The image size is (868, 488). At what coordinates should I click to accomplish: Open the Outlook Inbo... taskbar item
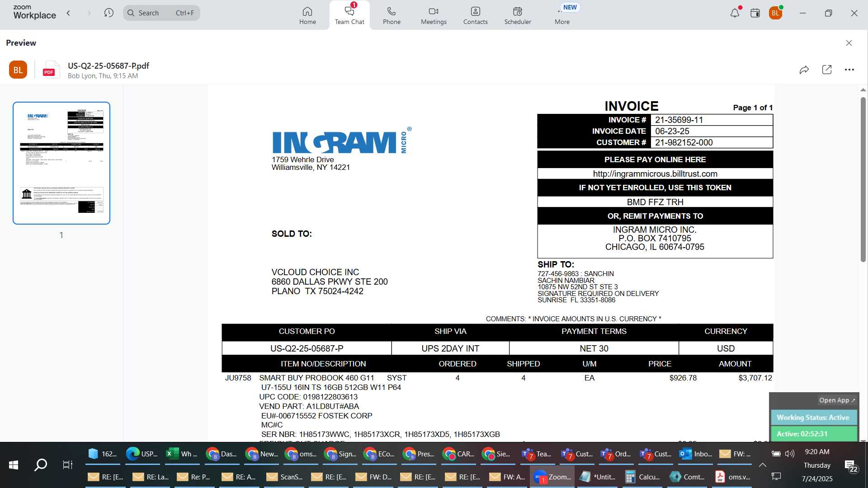pos(695,454)
